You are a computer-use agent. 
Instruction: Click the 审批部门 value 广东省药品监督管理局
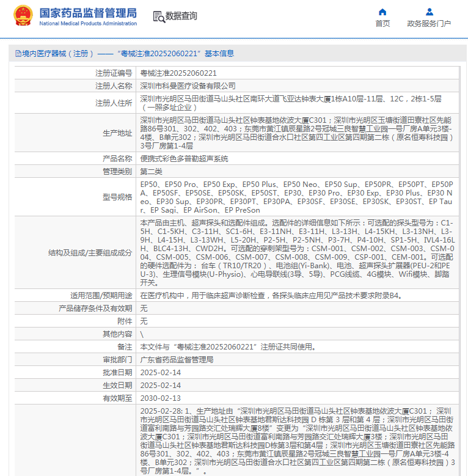(177, 359)
